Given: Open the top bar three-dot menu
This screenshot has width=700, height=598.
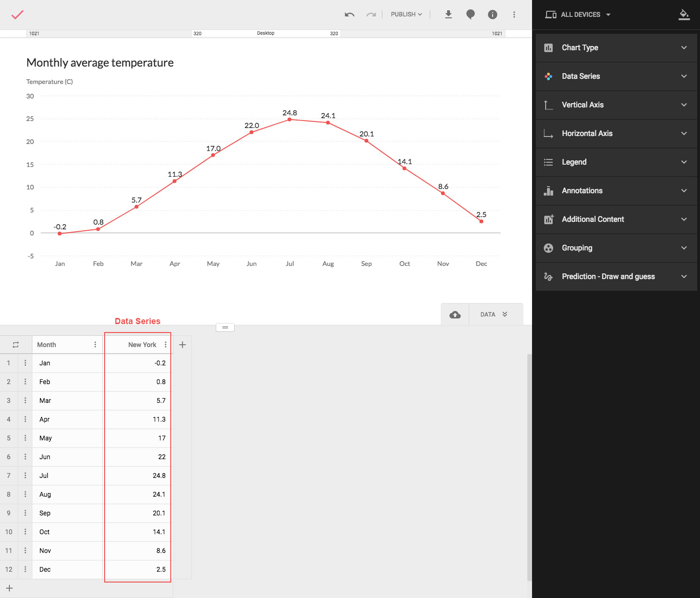Looking at the screenshot, I should 514,15.
